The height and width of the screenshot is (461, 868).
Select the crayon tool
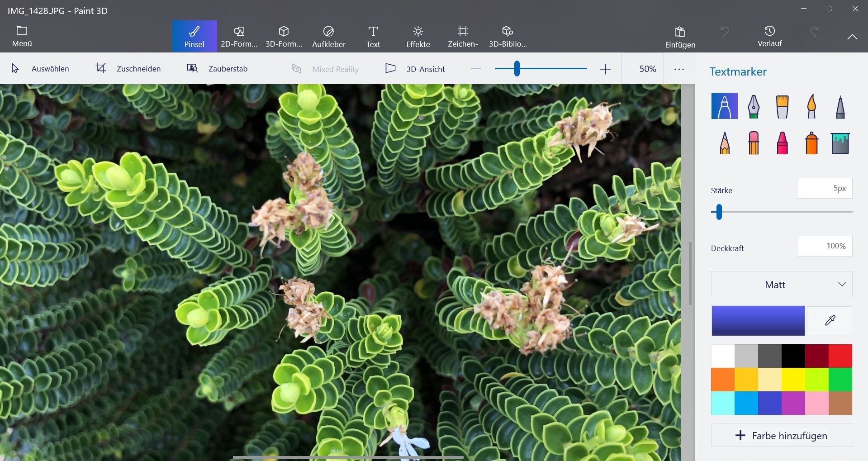[x=782, y=143]
